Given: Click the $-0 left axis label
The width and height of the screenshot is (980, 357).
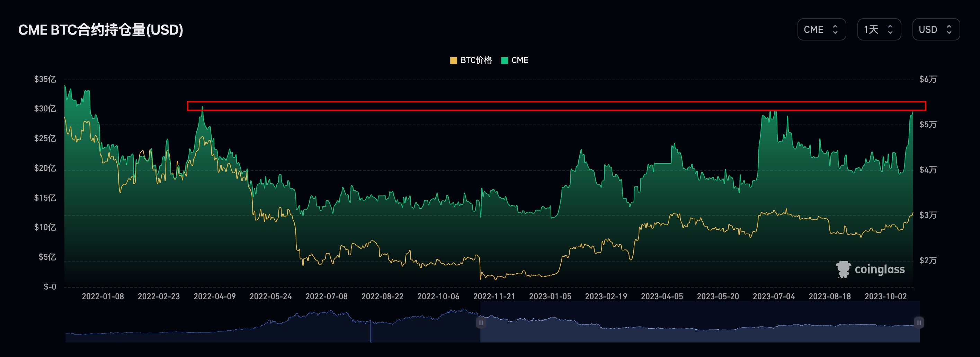Looking at the screenshot, I should [x=50, y=287].
